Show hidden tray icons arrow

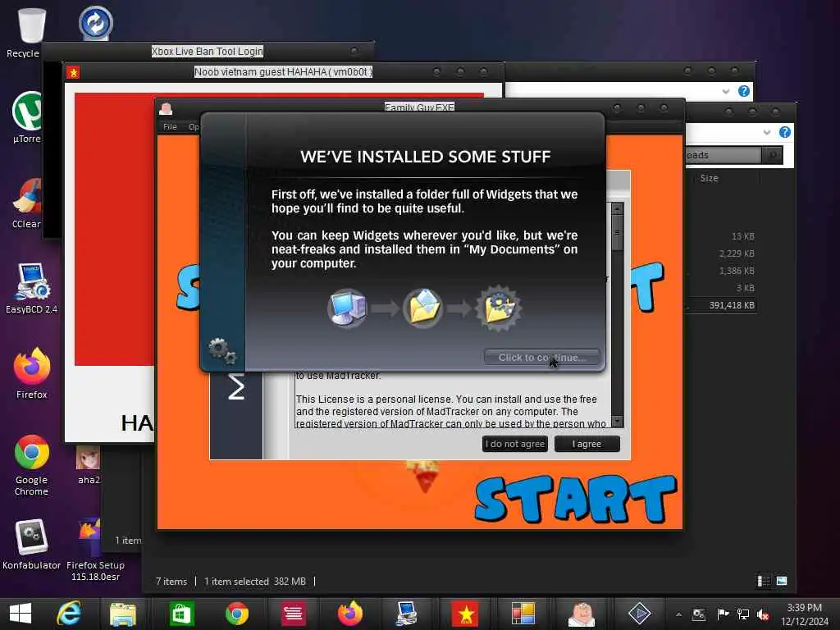coord(678,614)
